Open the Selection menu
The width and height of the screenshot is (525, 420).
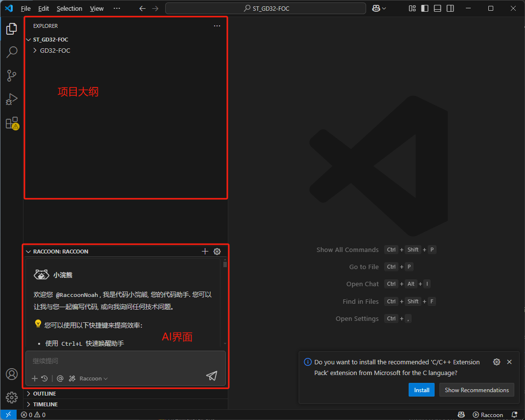(x=69, y=8)
